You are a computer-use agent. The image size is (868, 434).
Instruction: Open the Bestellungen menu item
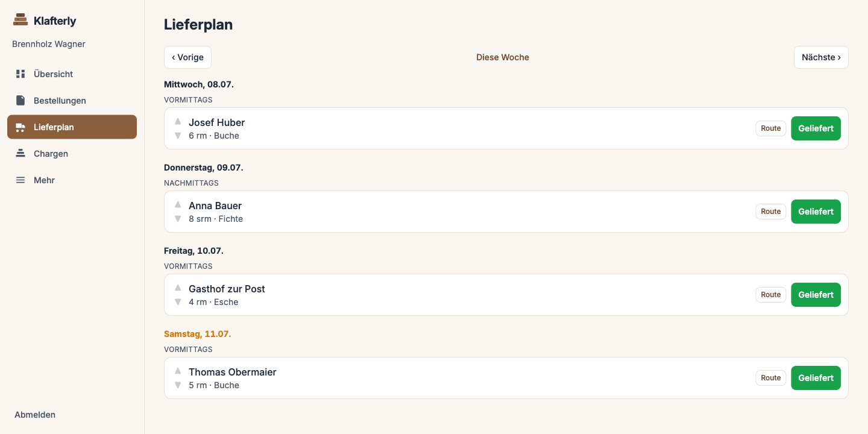tap(72, 101)
